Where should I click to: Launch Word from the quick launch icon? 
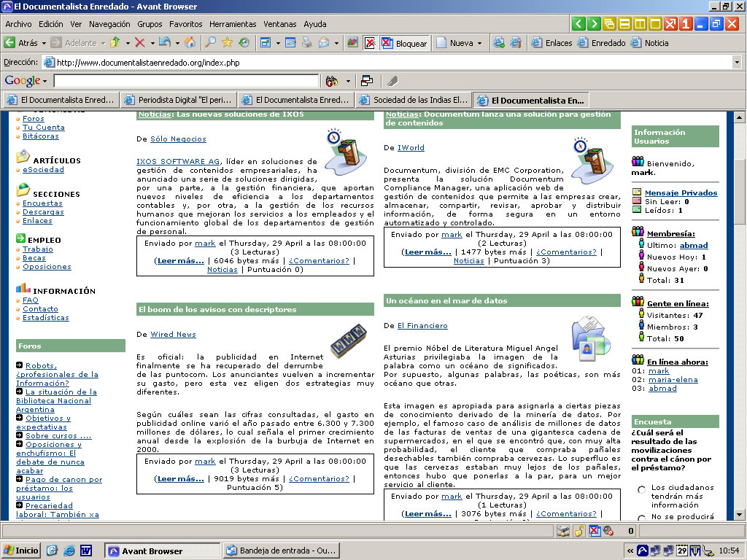pos(86,551)
